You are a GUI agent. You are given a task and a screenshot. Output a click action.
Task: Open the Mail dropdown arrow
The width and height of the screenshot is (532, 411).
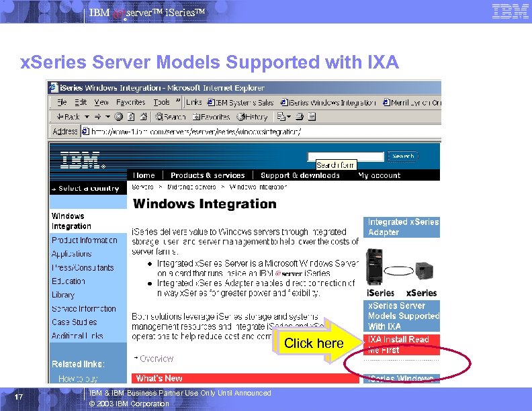(289, 117)
